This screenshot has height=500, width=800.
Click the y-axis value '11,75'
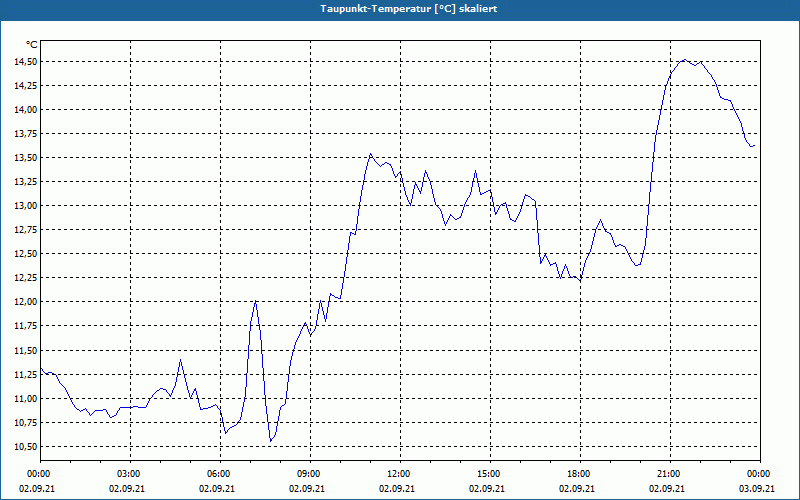tap(28, 326)
